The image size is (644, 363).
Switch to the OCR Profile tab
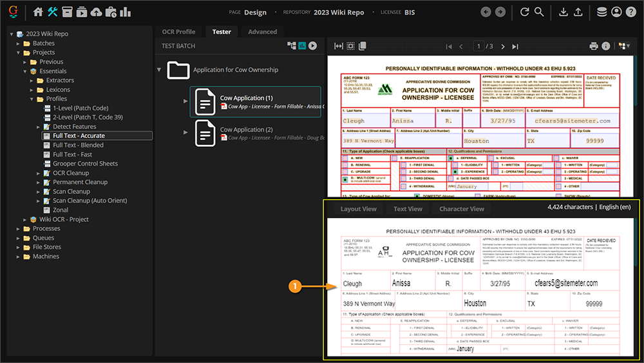178,32
